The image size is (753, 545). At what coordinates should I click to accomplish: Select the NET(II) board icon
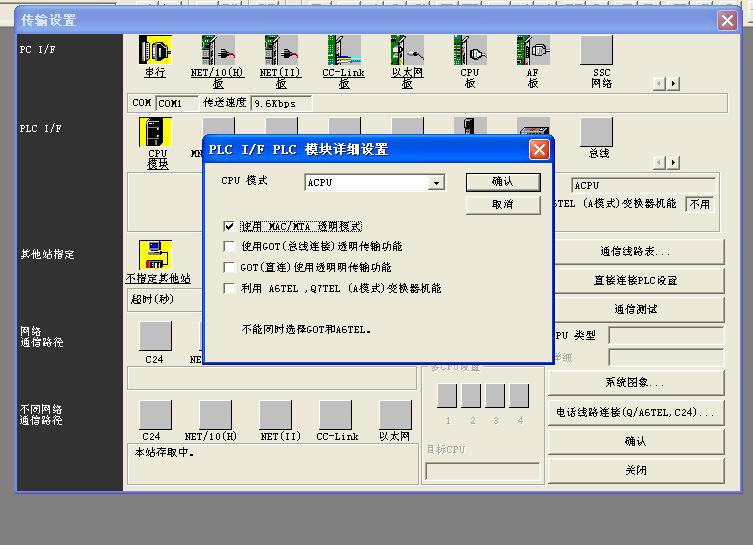(x=281, y=50)
